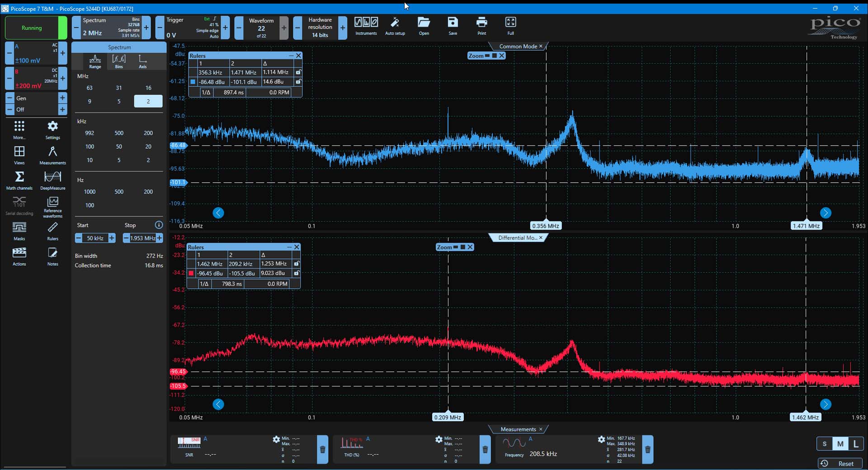
Task: Select the Measurements panel tab
Action: click(518, 429)
